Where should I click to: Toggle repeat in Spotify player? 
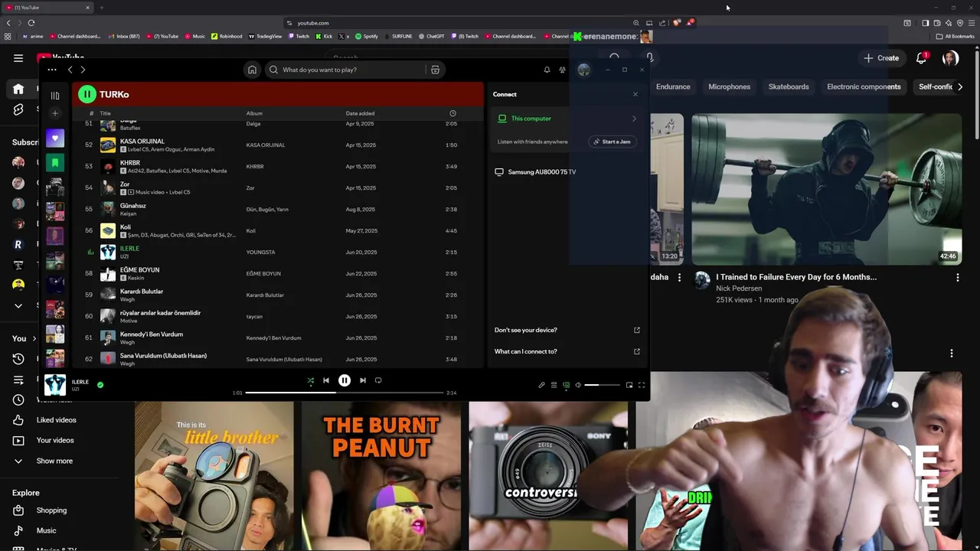pyautogui.click(x=378, y=380)
